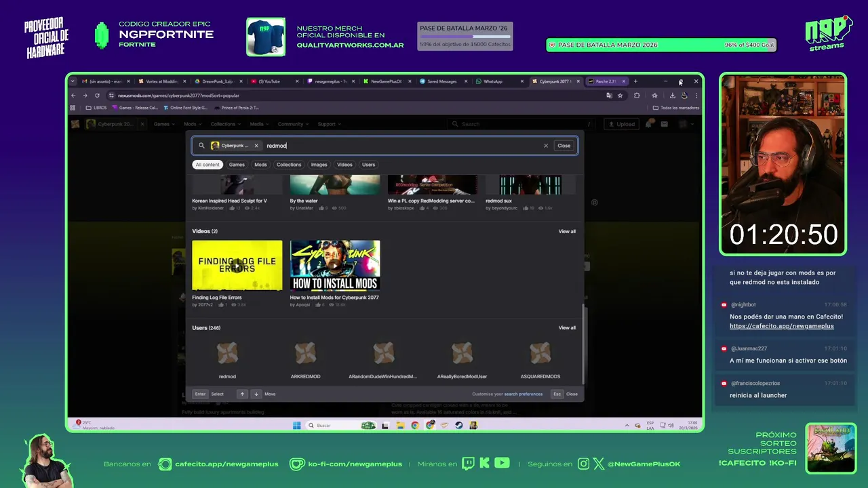Open new browser tab with plus
Screen dimensions: 868x488
635,81
